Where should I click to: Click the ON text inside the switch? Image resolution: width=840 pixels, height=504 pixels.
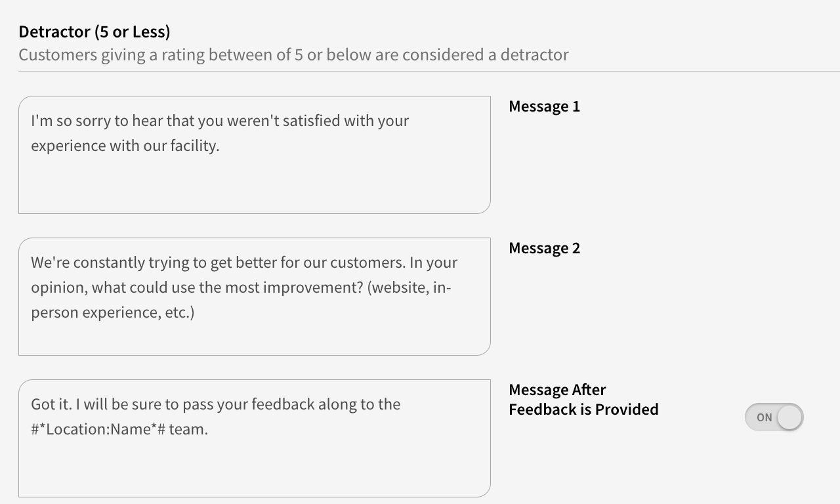[x=764, y=417]
